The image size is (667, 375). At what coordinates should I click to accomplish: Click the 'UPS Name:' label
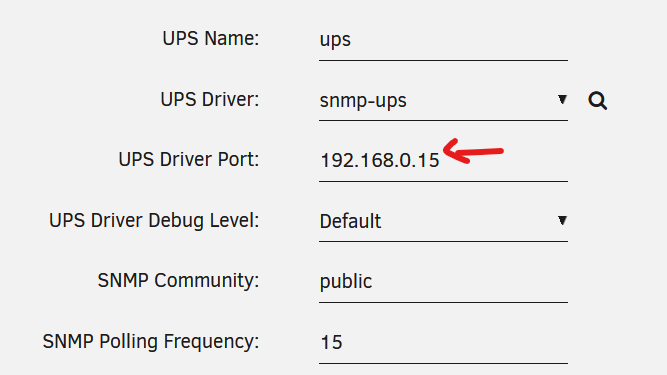(211, 39)
